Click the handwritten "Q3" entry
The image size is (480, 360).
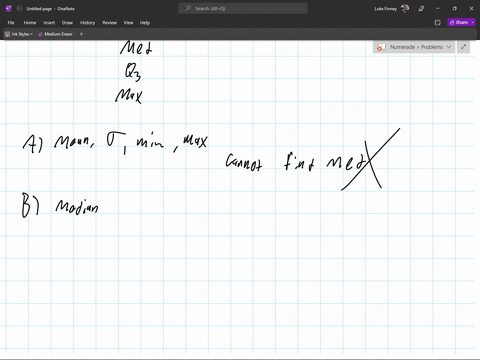click(x=133, y=72)
